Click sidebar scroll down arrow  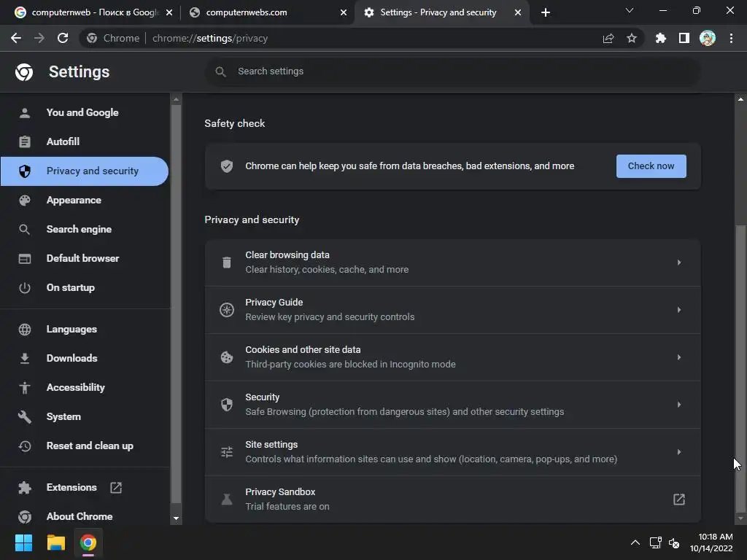[x=176, y=518]
